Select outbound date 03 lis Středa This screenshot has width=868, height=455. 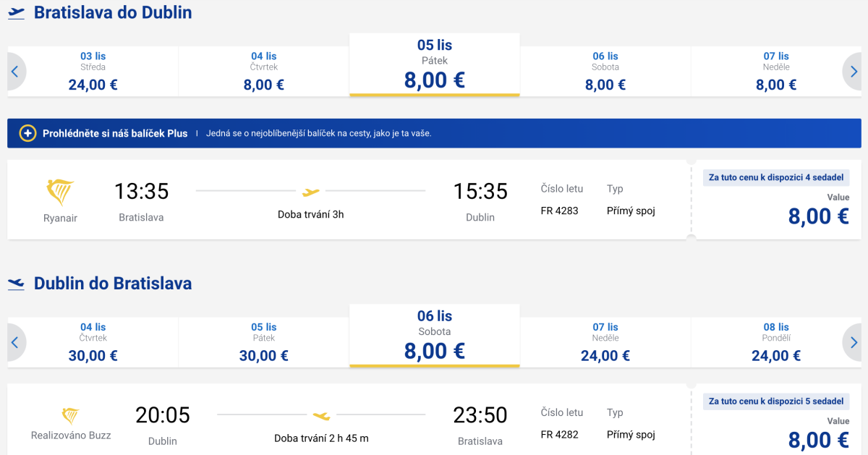coord(93,72)
